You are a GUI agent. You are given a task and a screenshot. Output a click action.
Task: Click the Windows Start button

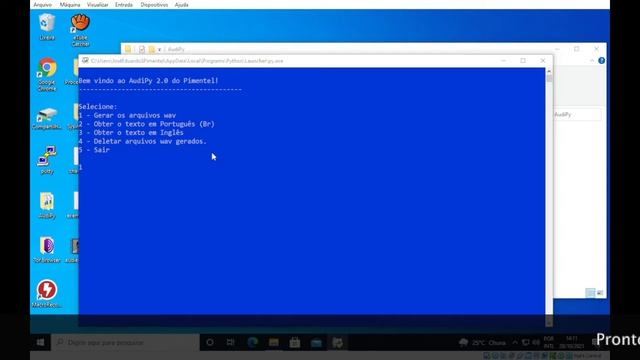(40, 342)
